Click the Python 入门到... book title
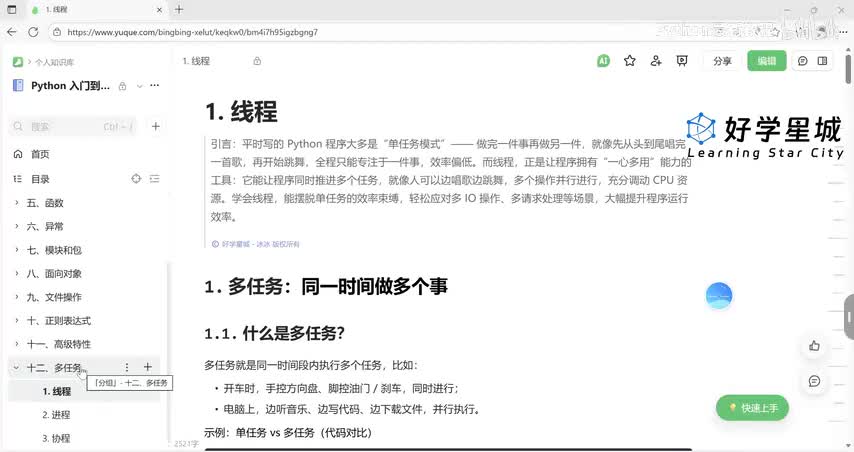Screen dimensions: 854x452 pos(70,86)
